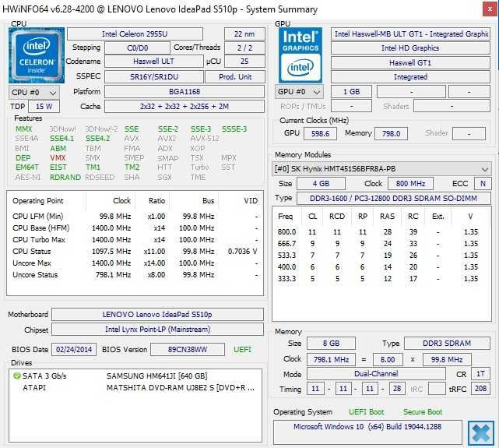Click the total memory size 8 GB field
Image resolution: width=499 pixels, height=448 pixels.
tap(331, 344)
